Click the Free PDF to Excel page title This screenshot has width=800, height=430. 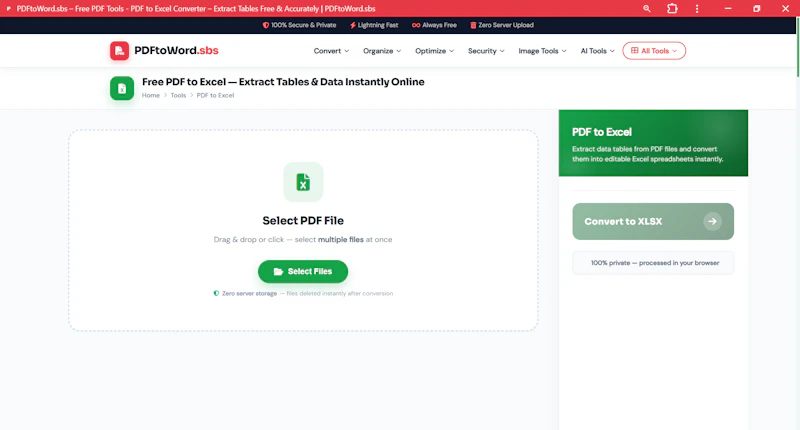pos(283,82)
